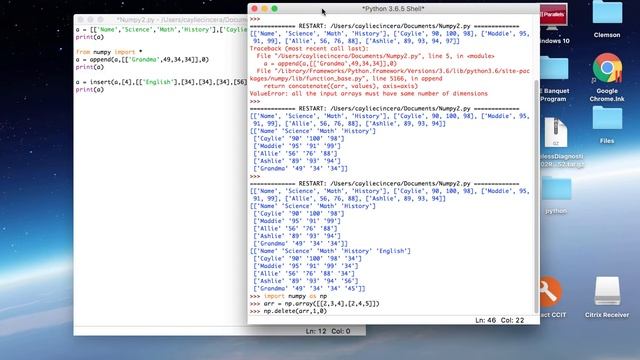This screenshot has width=640, height=360.
Task: Click 'Ln: 46 Col: 22' in shell status bar
Action: (499, 320)
